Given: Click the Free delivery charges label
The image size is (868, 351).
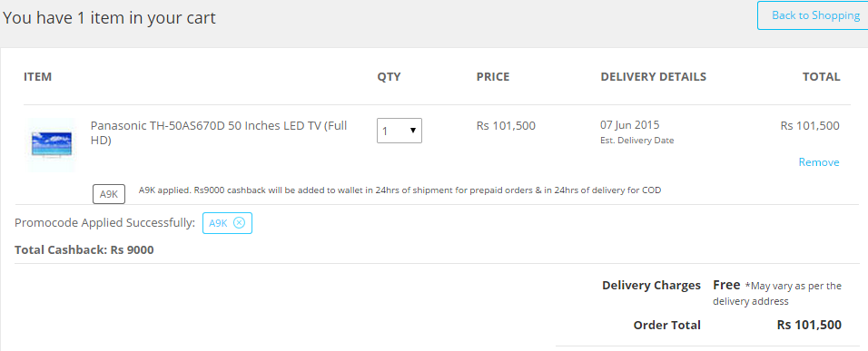Looking at the screenshot, I should pyautogui.click(x=726, y=285).
